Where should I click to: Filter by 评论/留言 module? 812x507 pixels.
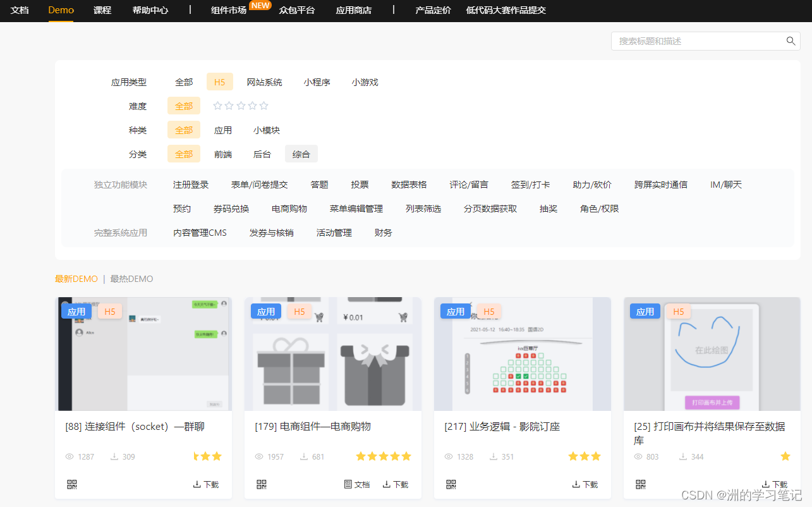[469, 185]
